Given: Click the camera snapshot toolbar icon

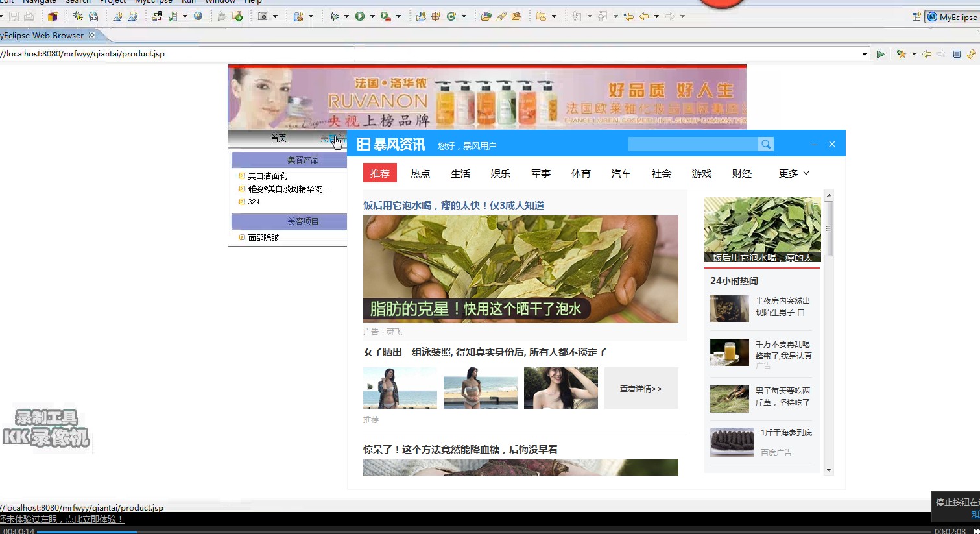Looking at the screenshot, I should (x=263, y=16).
